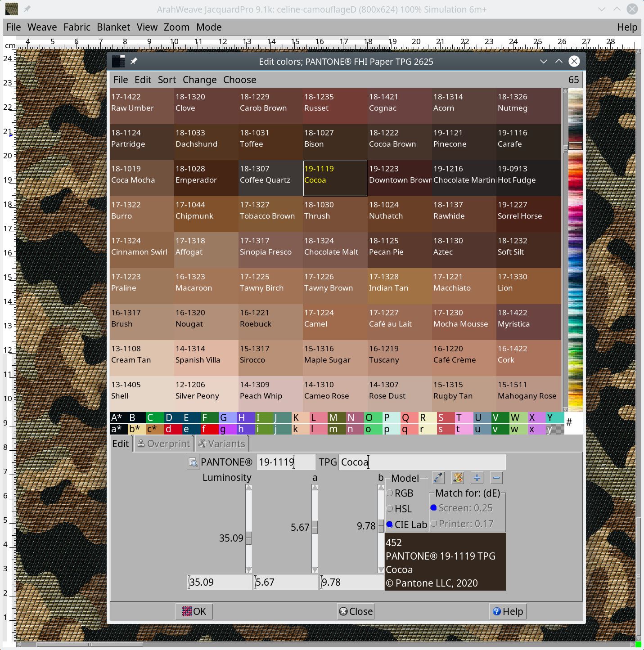
Task: Open the Mode menu in main window
Action: [x=209, y=27]
